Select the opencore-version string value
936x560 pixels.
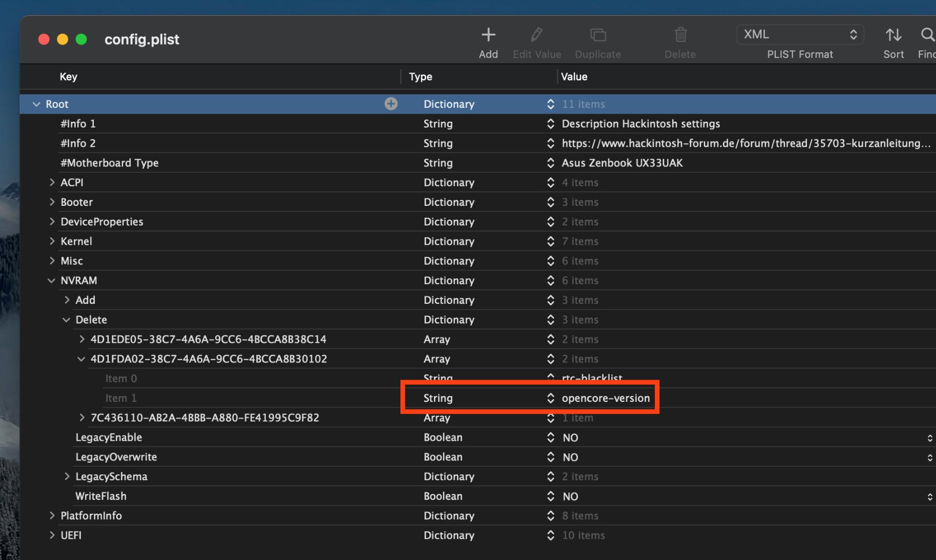[606, 398]
